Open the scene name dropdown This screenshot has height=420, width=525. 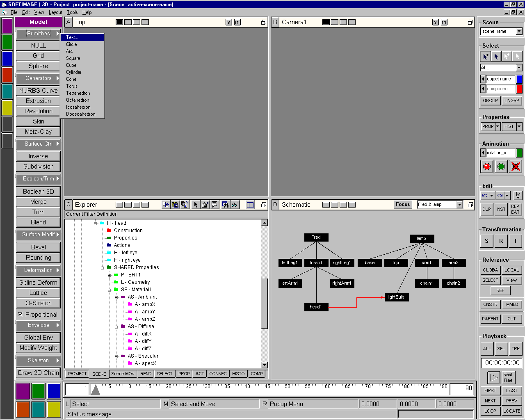519,32
